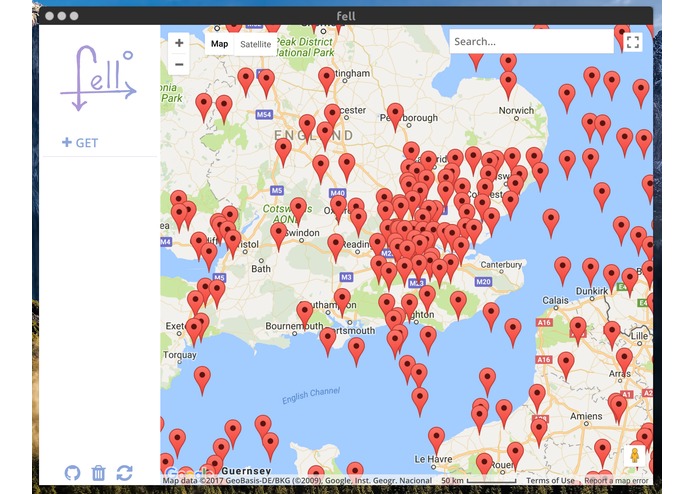Click the map marker near Peterborough
This screenshot has width=695, height=494.
tap(395, 116)
